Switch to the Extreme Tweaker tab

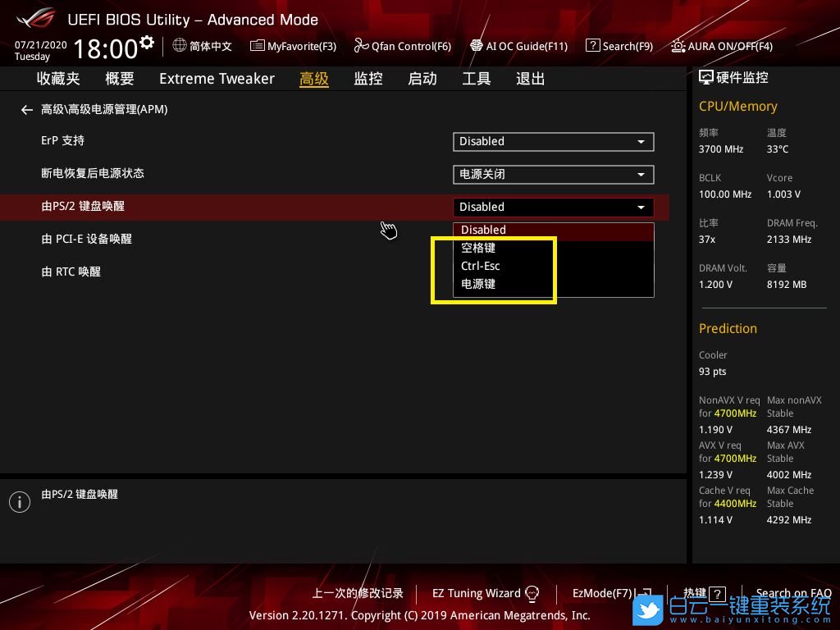coord(217,79)
